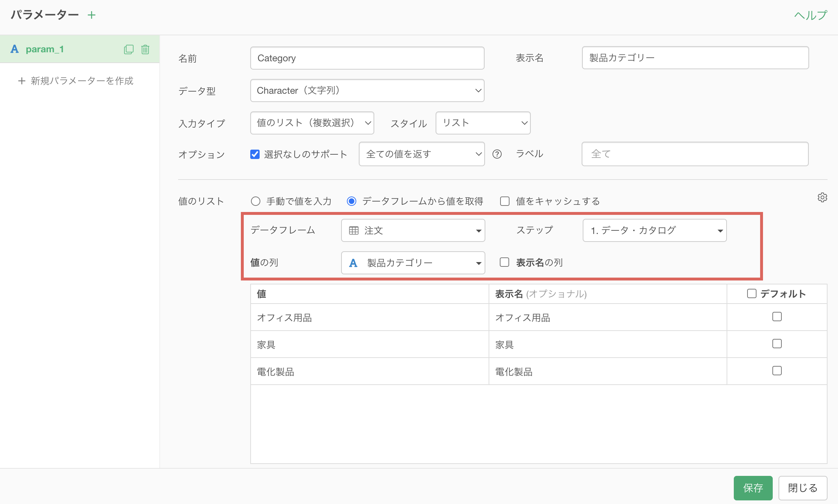Open the question mark help icon beside 全ての値を返す

click(x=497, y=154)
